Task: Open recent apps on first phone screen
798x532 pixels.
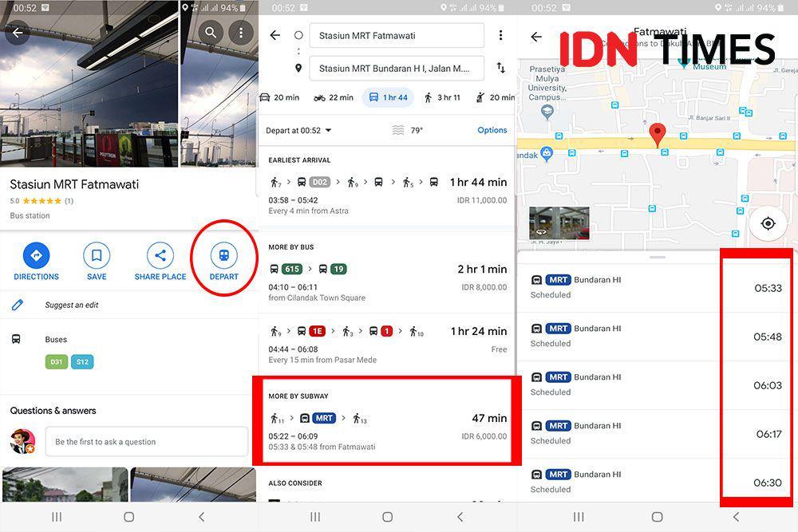Action: pyautogui.click(x=57, y=517)
